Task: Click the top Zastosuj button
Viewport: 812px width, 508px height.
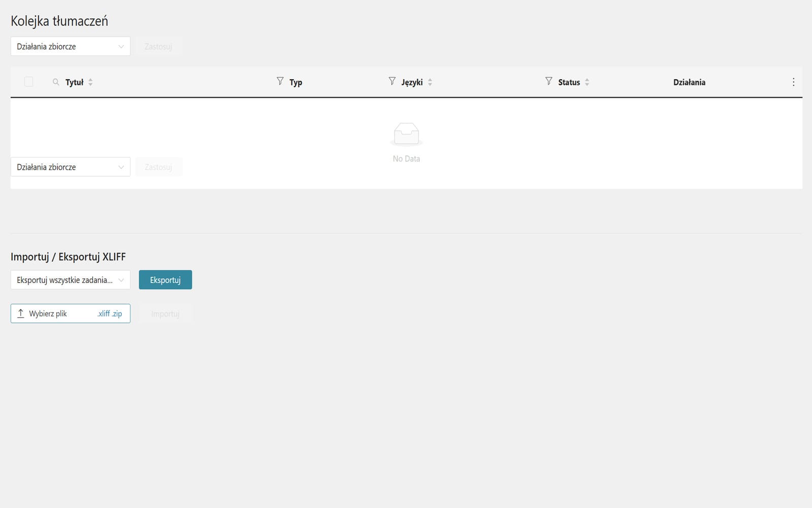Action: pos(158,46)
